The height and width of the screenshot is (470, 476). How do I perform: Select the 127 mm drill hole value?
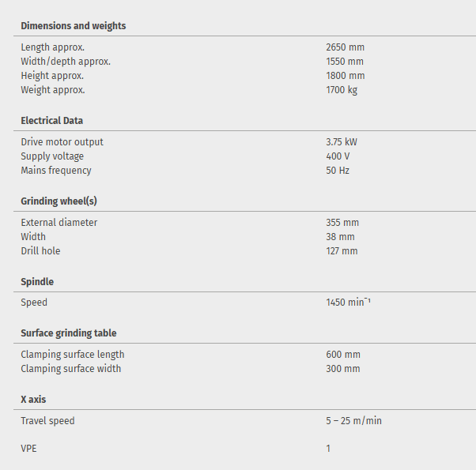(342, 251)
